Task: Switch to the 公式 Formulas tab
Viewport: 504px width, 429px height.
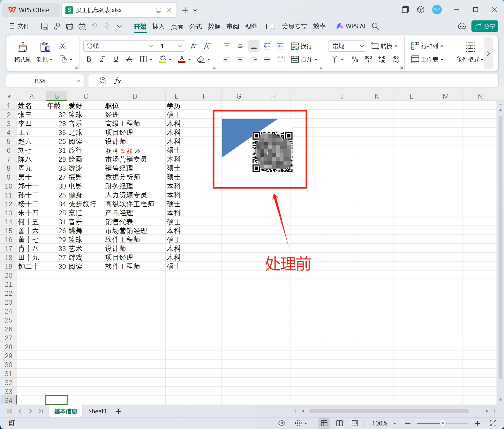Action: (196, 26)
